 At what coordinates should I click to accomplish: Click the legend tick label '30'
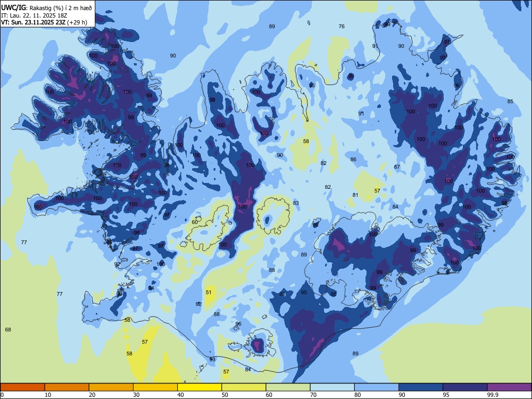point(136,395)
